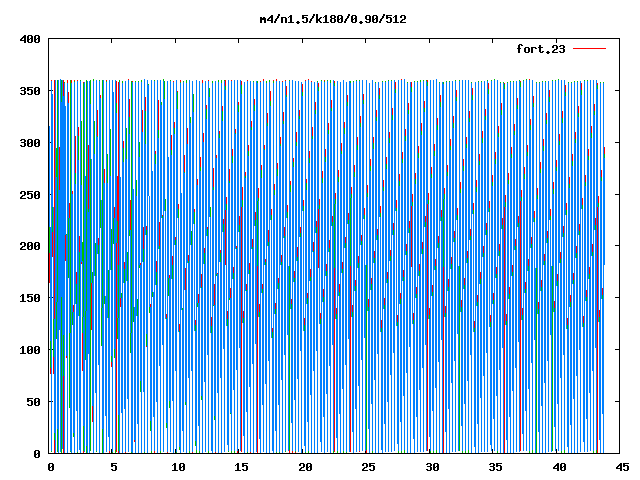This screenshot has width=640, height=480.
Task: Click the plot title m4/n1.5/k180/0.90/512
Action: pyautogui.click(x=333, y=19)
